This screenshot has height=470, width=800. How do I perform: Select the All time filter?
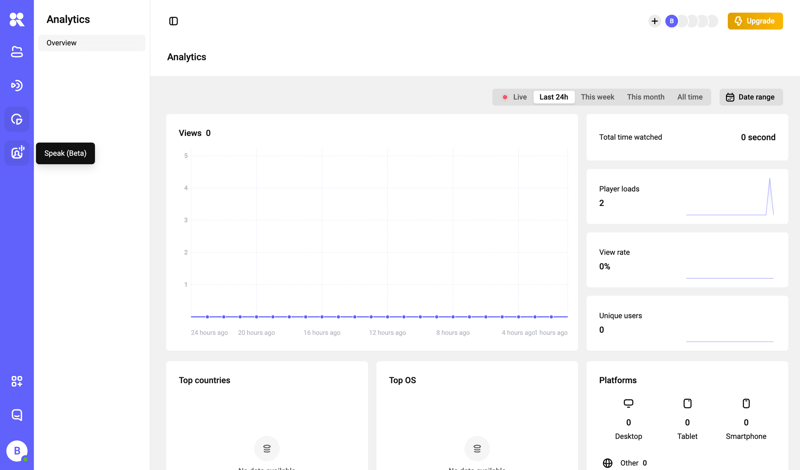(x=689, y=97)
